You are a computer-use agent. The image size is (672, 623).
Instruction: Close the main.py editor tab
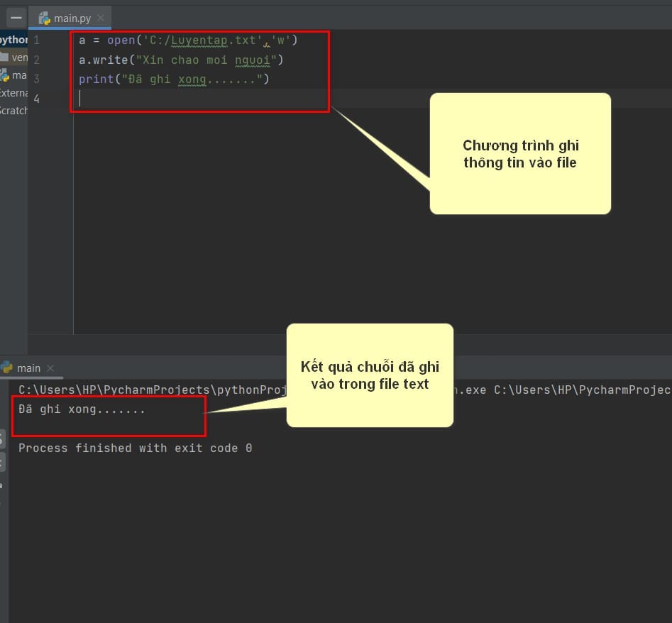click(x=101, y=18)
